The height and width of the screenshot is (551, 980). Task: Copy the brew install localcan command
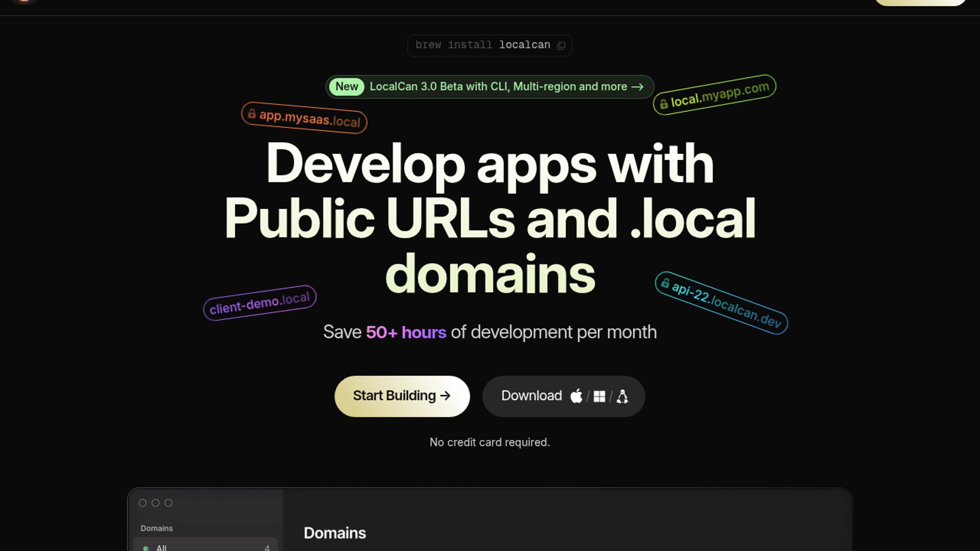pyautogui.click(x=561, y=45)
